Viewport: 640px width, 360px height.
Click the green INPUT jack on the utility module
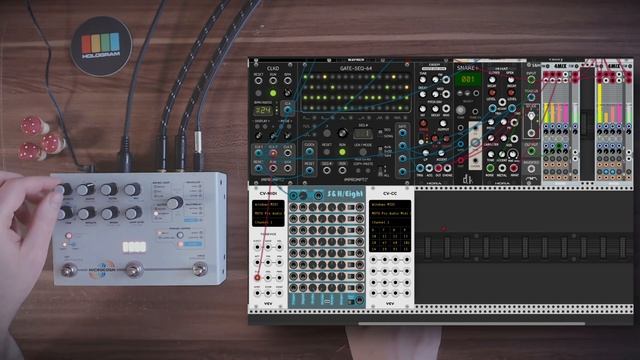(x=531, y=80)
